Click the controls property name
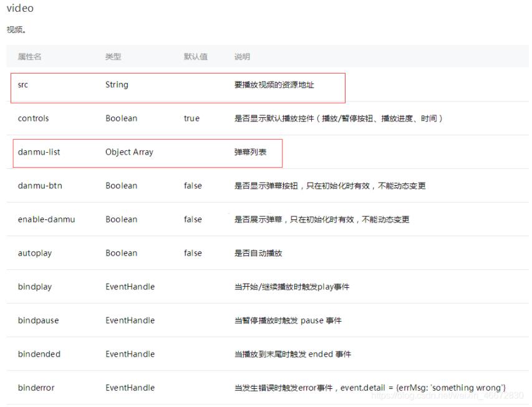 tap(33, 118)
